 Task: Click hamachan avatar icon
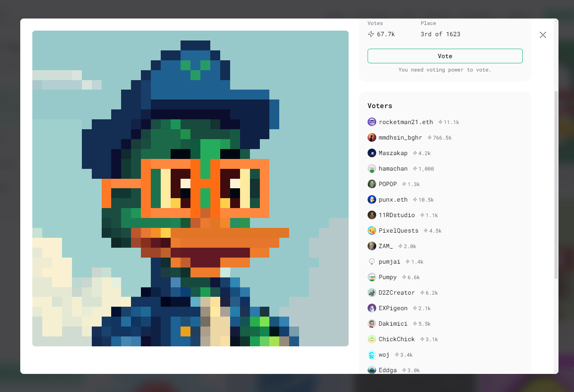point(372,168)
